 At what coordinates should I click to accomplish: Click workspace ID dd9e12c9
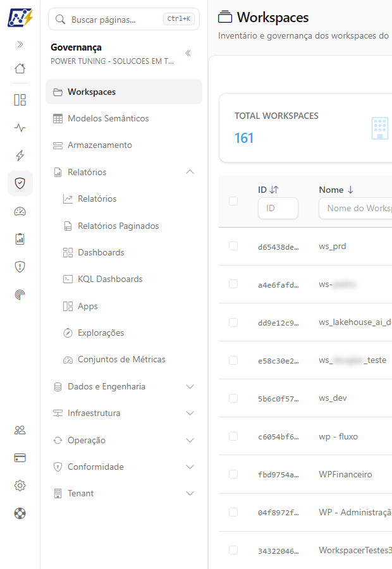click(x=278, y=323)
